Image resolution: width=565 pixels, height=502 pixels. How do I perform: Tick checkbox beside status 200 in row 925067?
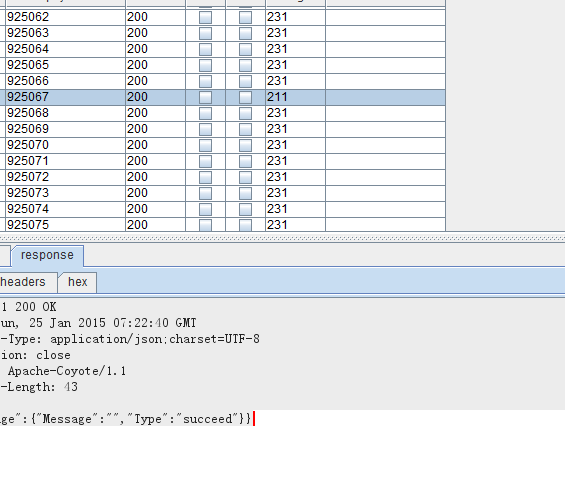(x=205, y=97)
